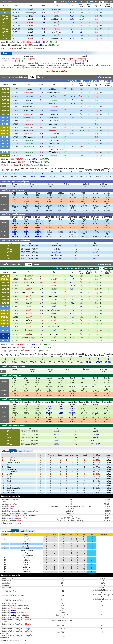
Task: Switch to the Home tab
Action: (x=40, y=77)
